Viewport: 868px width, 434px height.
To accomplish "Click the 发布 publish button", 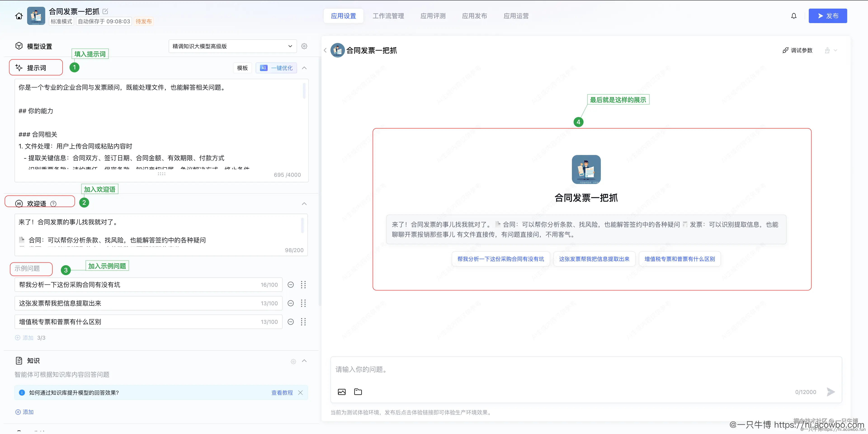I will pos(828,16).
